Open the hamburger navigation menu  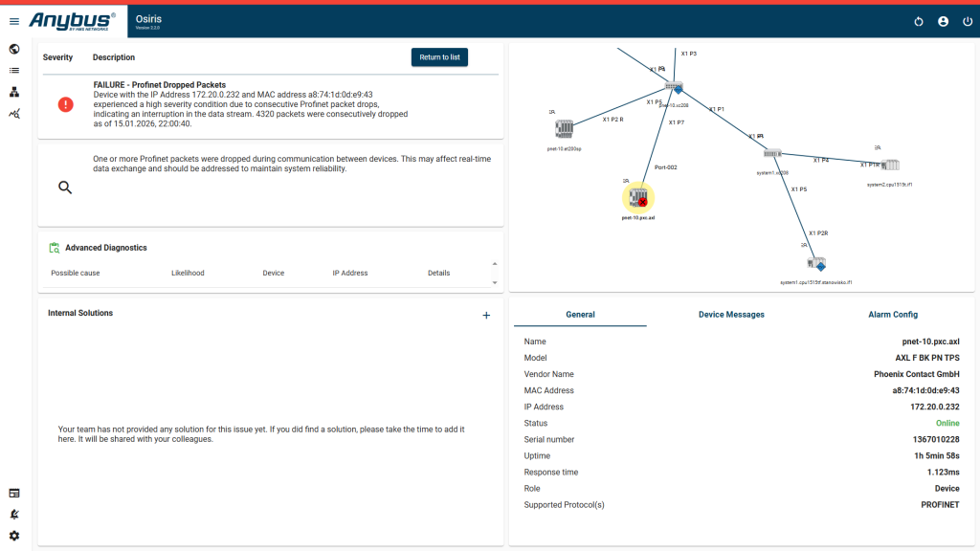tap(14, 21)
